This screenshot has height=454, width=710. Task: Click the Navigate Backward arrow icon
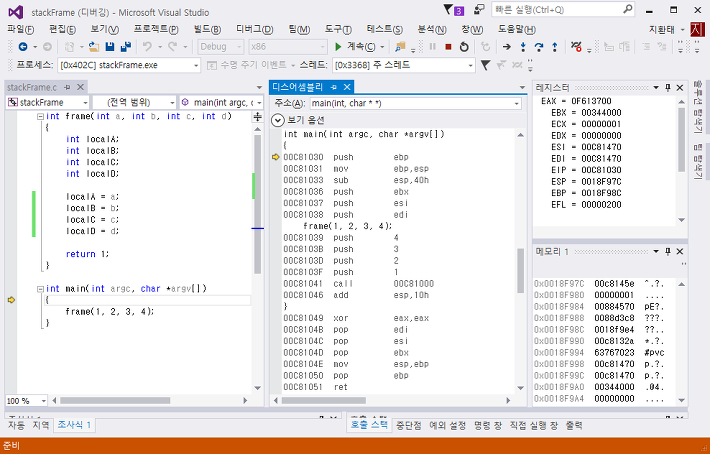click(x=23, y=47)
